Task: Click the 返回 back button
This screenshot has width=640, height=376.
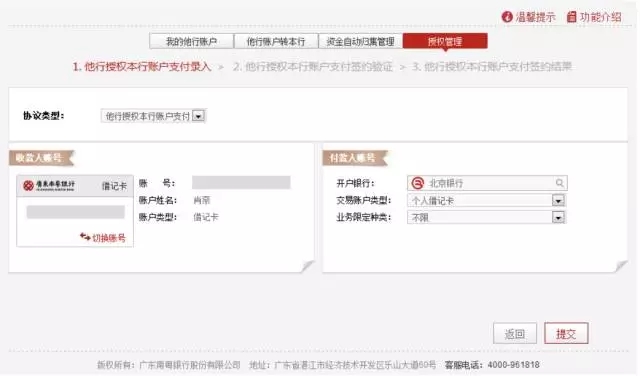Action: [515, 334]
